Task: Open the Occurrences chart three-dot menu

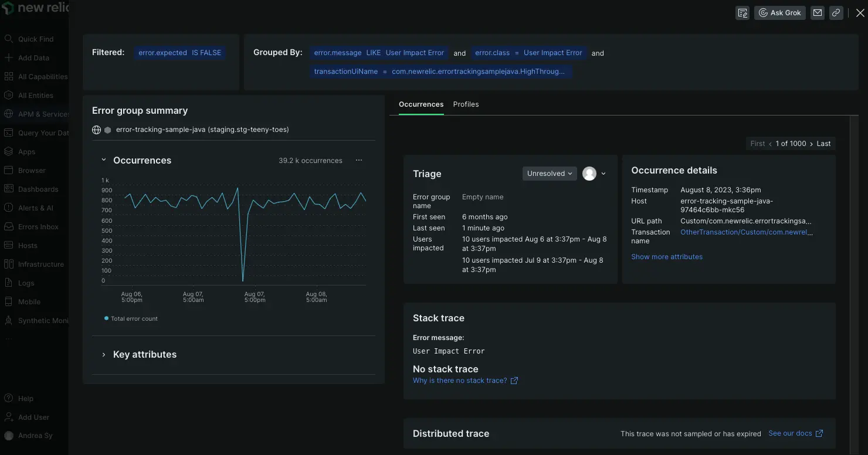Action: 359,160
